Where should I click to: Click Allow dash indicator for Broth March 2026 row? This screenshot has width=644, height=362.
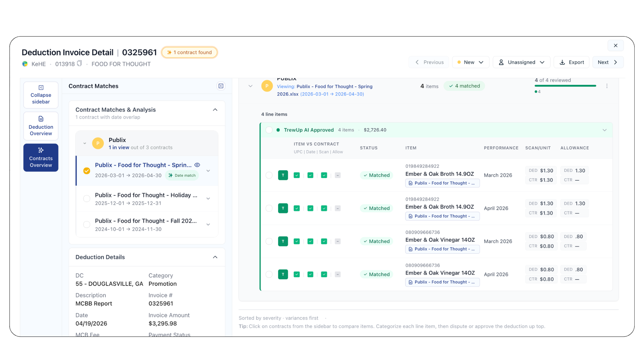tap(338, 175)
